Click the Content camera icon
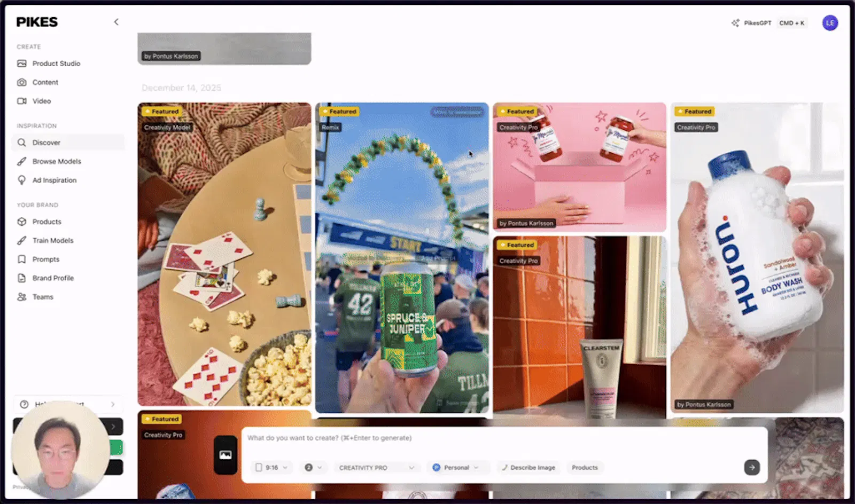This screenshot has height=504, width=855. (x=22, y=82)
